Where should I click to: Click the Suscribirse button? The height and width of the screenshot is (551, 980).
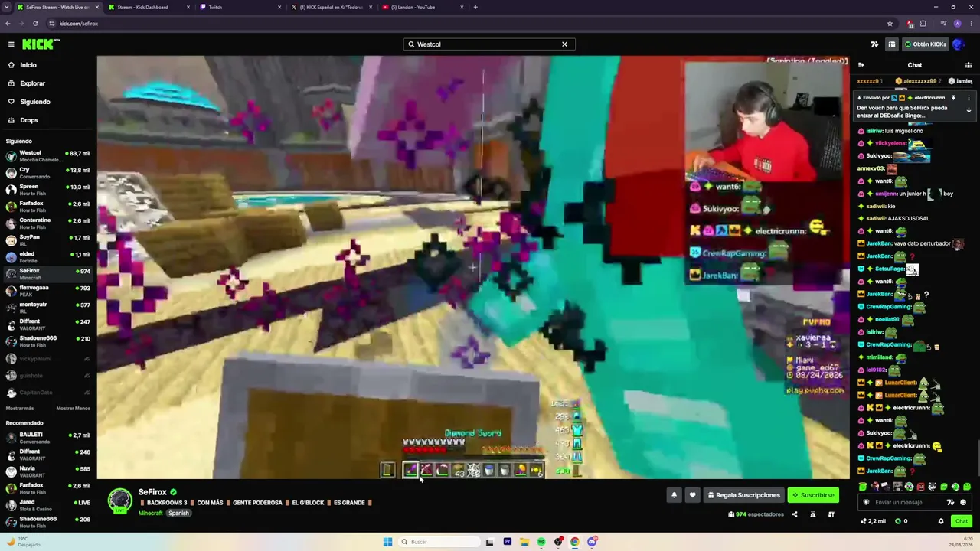(813, 495)
